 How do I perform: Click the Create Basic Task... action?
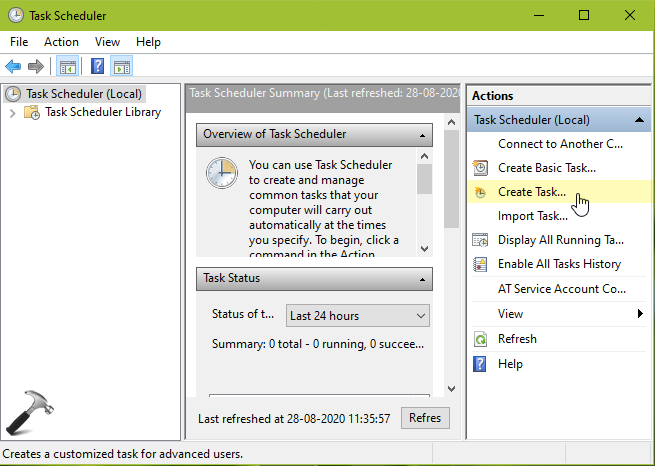pyautogui.click(x=547, y=168)
